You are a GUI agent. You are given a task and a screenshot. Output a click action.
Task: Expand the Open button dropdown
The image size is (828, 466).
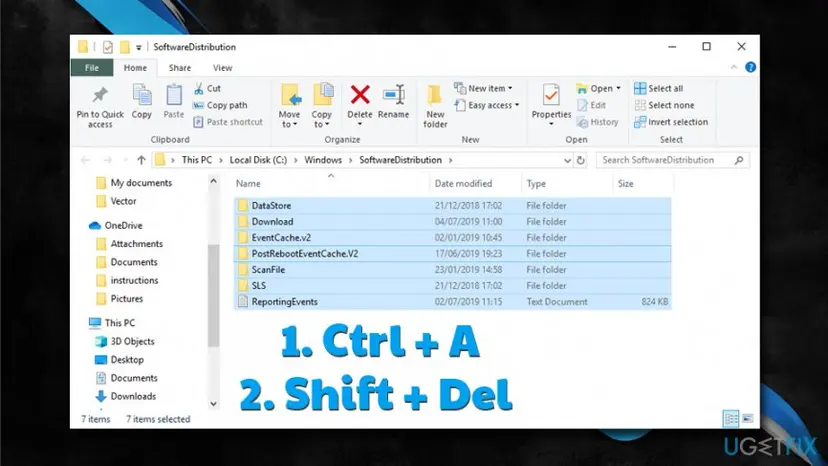click(x=618, y=88)
